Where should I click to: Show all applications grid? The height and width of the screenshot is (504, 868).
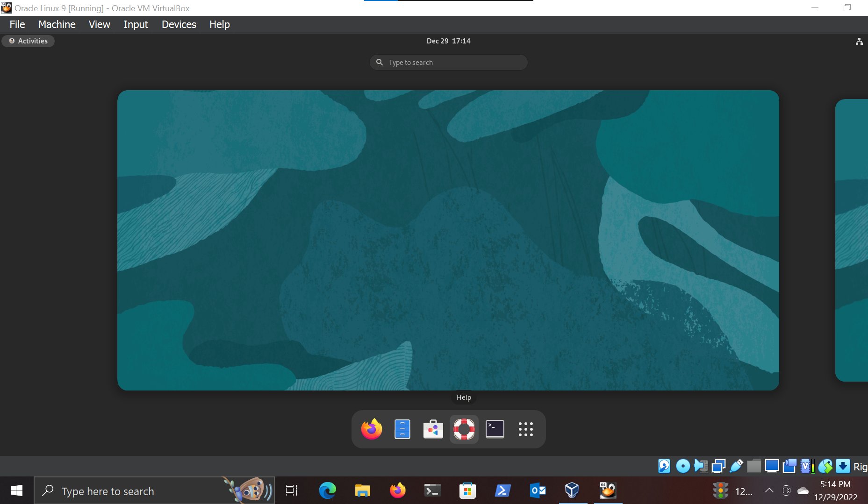tap(525, 429)
